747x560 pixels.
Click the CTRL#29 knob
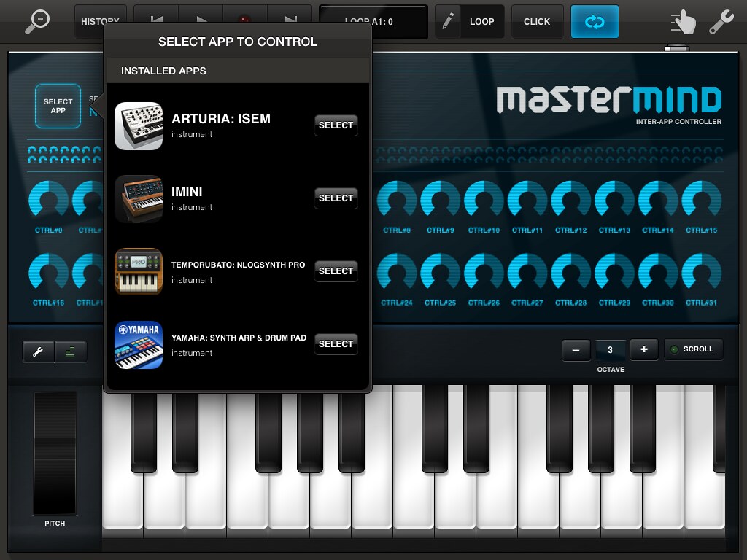[614, 273]
